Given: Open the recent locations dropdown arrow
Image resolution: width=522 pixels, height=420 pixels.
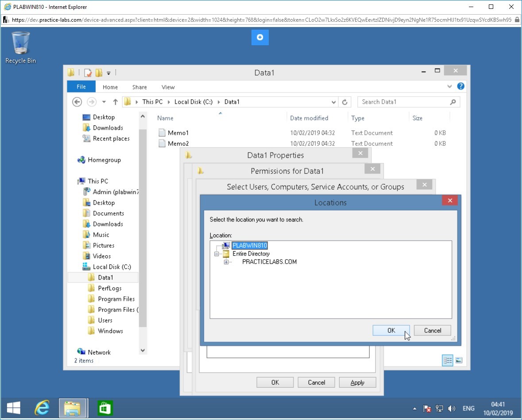Looking at the screenshot, I should 104,102.
